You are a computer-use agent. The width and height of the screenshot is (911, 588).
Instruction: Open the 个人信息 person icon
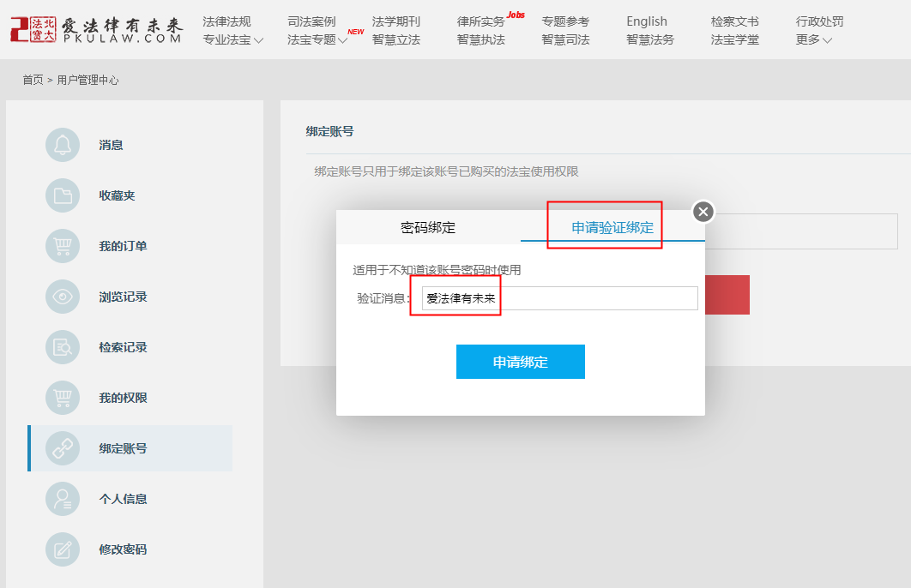(x=62, y=499)
